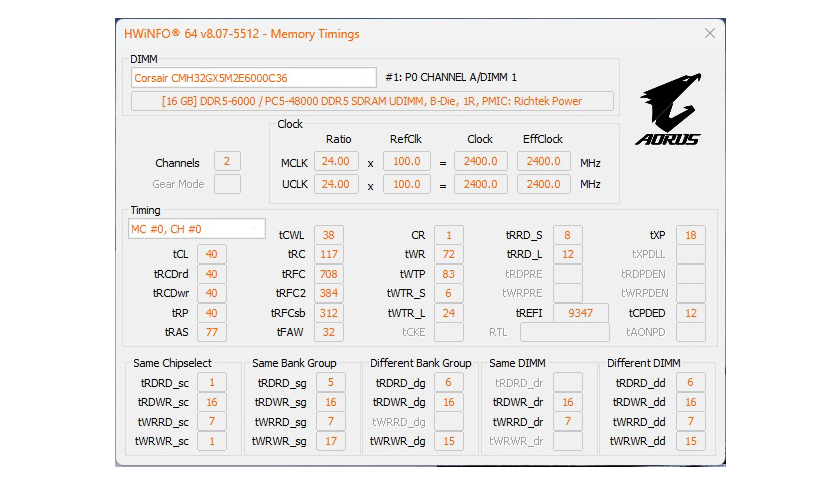Click the tRDRD_sc value in Same Chipselect
Screen dimensions: 840x485
211,383
